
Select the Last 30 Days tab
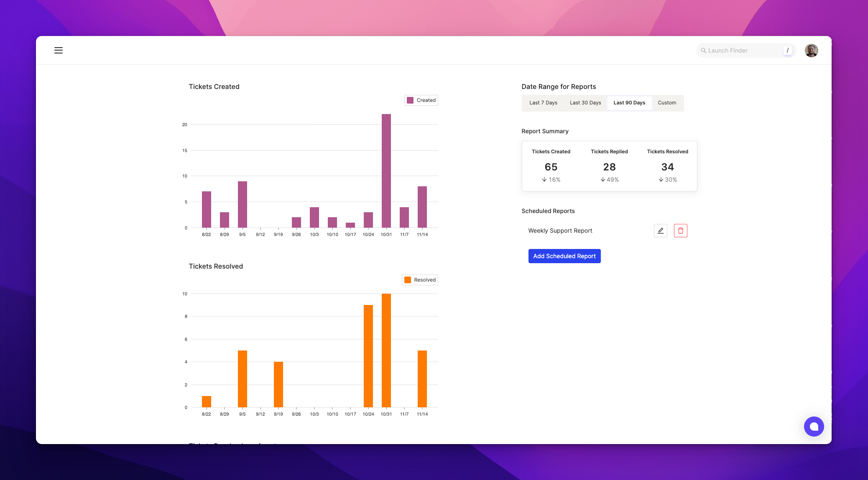585,103
